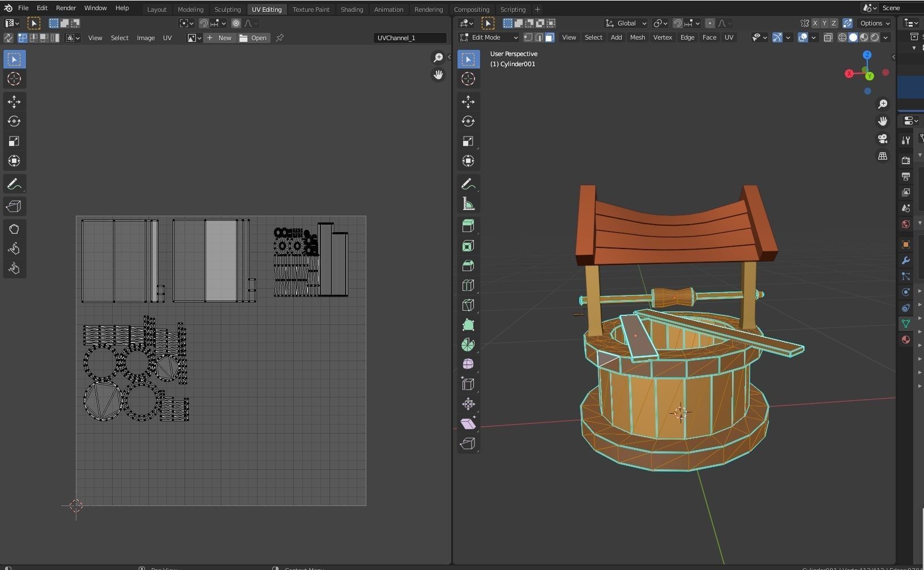924x570 pixels.
Task: Open Render menu
Action: (66, 8)
